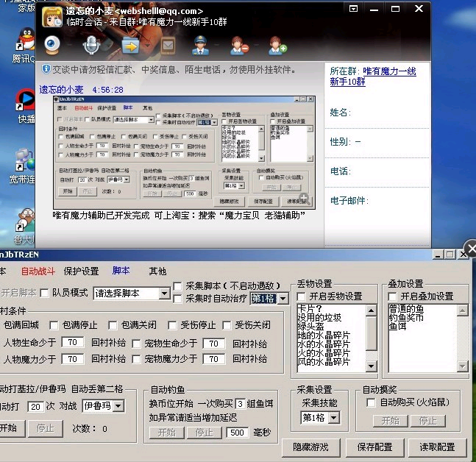
Task: Open the 伊鲁玛 opponent dropdown
Action: [x=103, y=406]
